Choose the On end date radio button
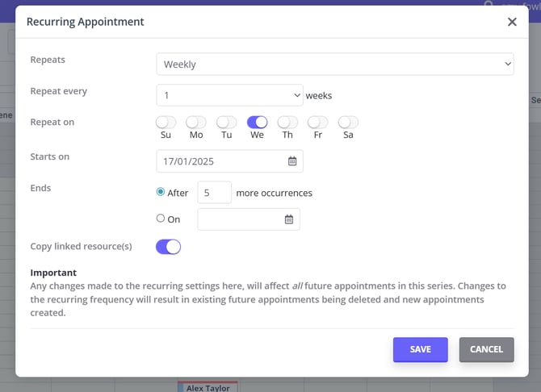This screenshot has width=541, height=392. pyautogui.click(x=161, y=219)
